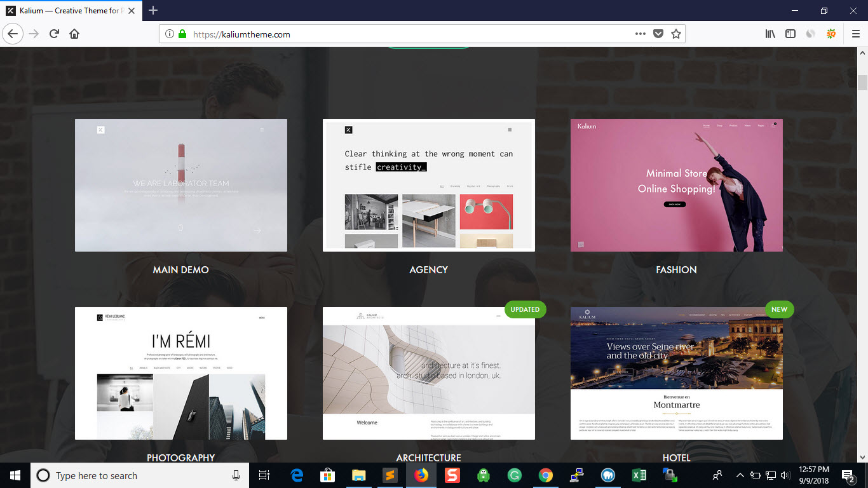Open the Firefox hamburger menu
Image resolution: width=868 pixels, height=488 pixels.
855,34
